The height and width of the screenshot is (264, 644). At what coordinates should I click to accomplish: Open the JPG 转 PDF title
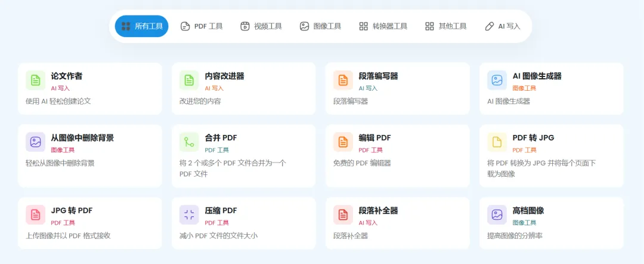tap(72, 210)
